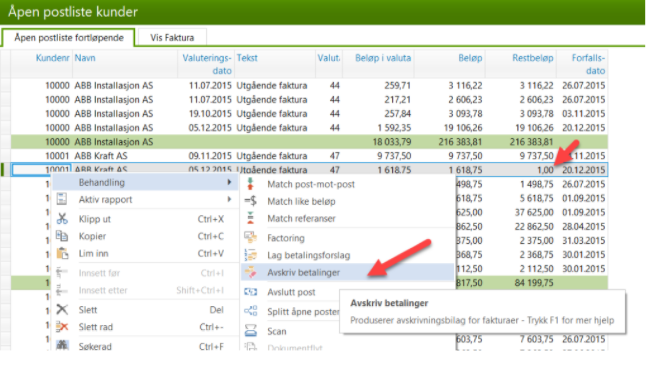
Task: Sort by the Valuteringsdato column header
Action: (x=207, y=64)
